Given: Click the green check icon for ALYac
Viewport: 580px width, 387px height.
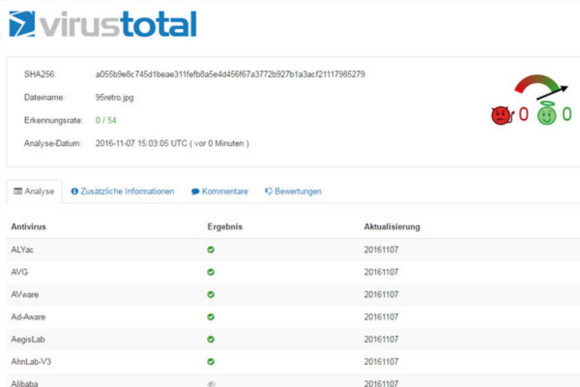Looking at the screenshot, I should pyautogui.click(x=211, y=250).
